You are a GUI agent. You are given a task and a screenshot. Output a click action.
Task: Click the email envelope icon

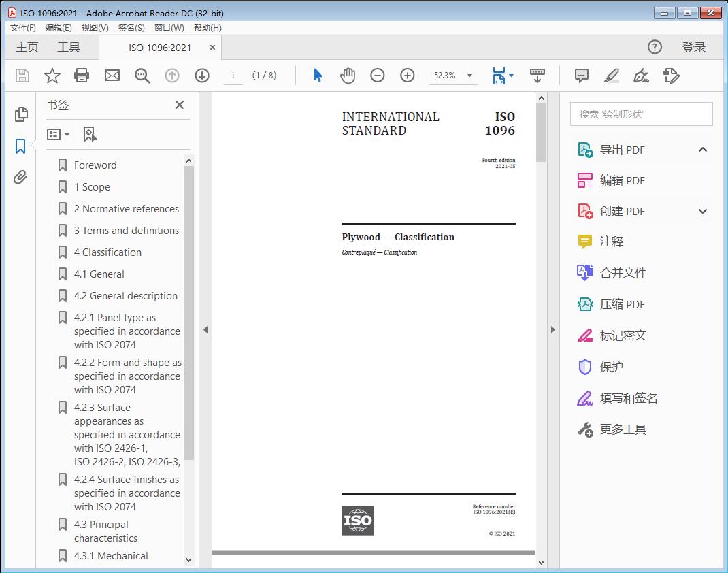coord(112,76)
